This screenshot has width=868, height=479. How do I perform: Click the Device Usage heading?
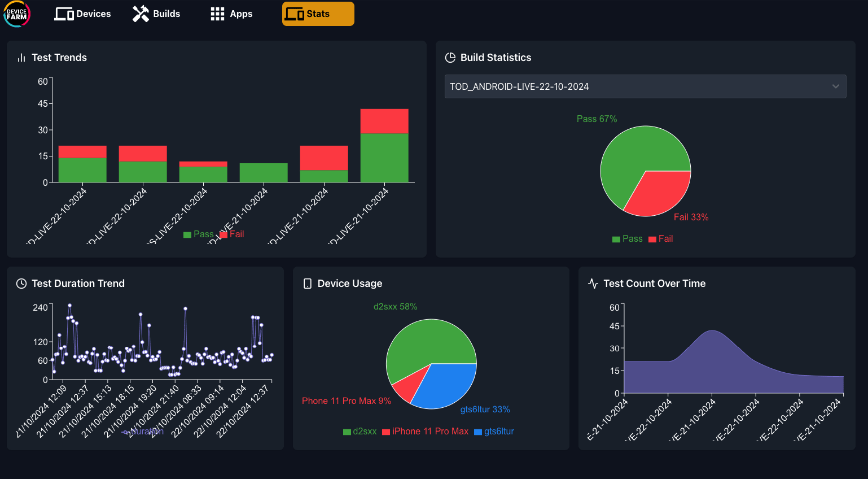click(350, 284)
